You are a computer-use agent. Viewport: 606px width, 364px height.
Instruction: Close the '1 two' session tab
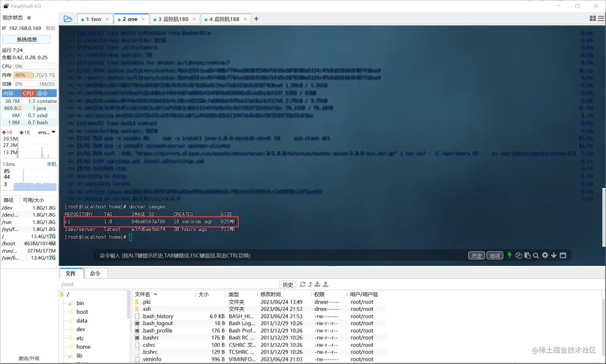[x=107, y=19]
